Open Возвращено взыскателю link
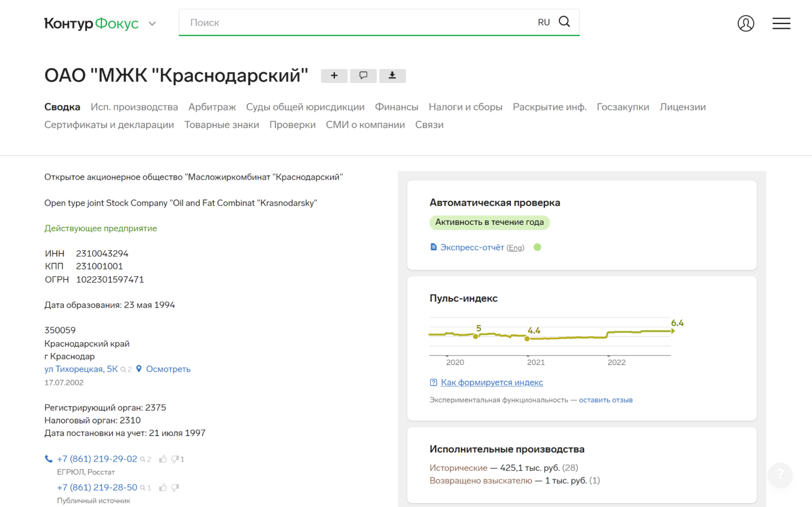812x507 pixels. click(x=481, y=481)
